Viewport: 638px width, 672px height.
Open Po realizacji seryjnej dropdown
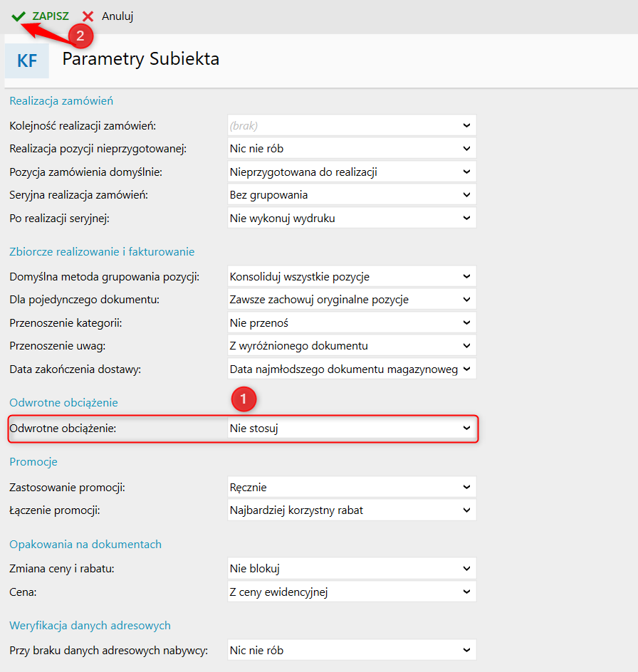click(351, 218)
